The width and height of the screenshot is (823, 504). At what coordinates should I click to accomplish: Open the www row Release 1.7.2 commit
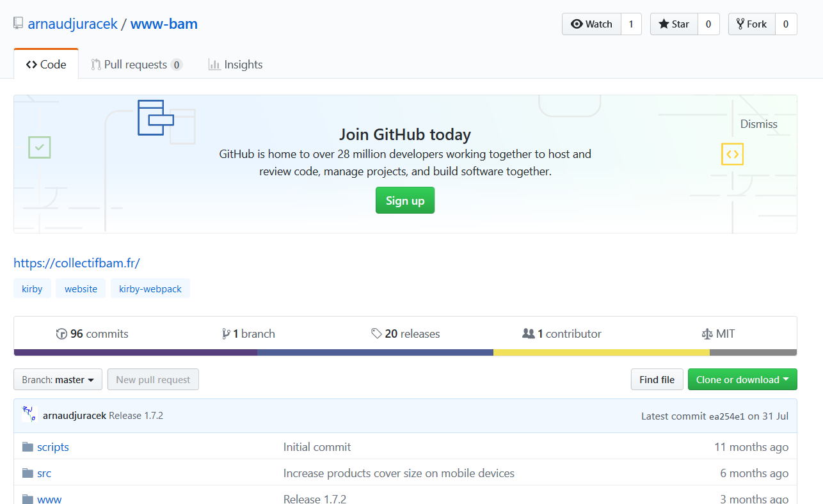[315, 499]
